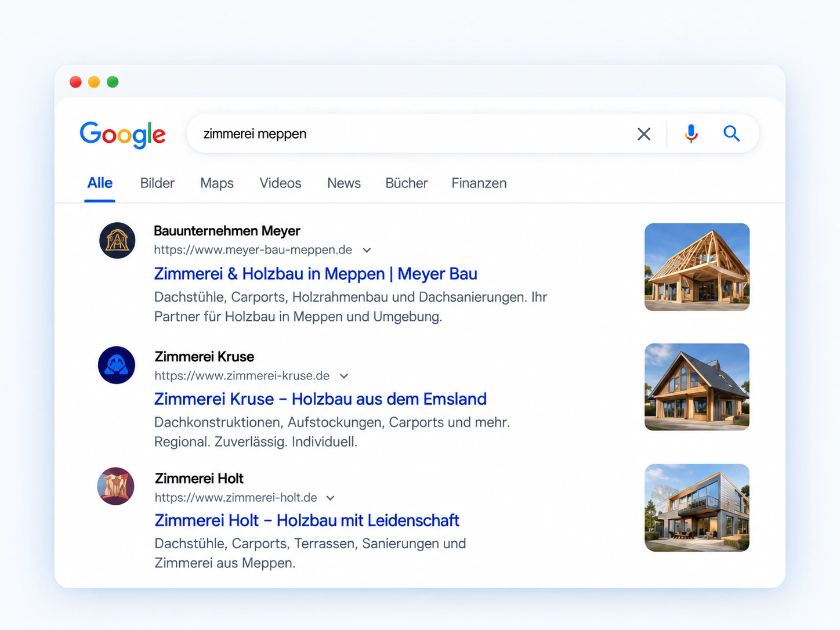840x630 pixels.
Task: Click the URL https://www.zimmerei-holt.de
Action: (236, 498)
